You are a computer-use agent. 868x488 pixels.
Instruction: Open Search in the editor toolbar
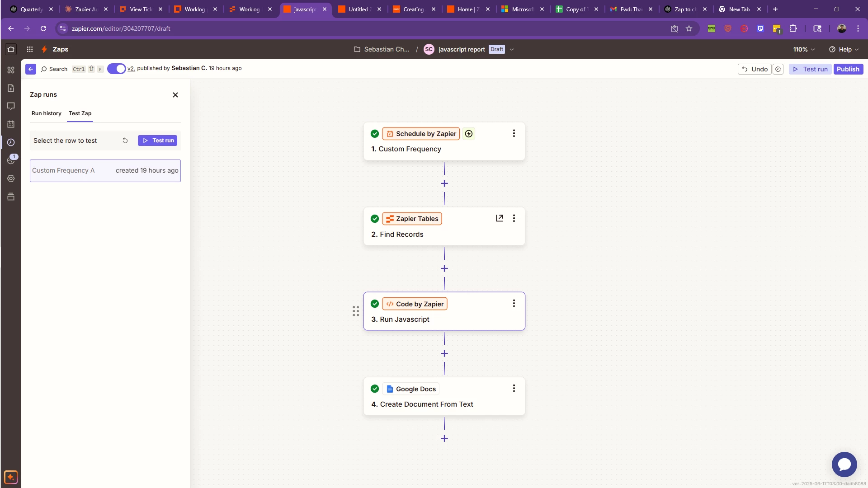tap(54, 69)
